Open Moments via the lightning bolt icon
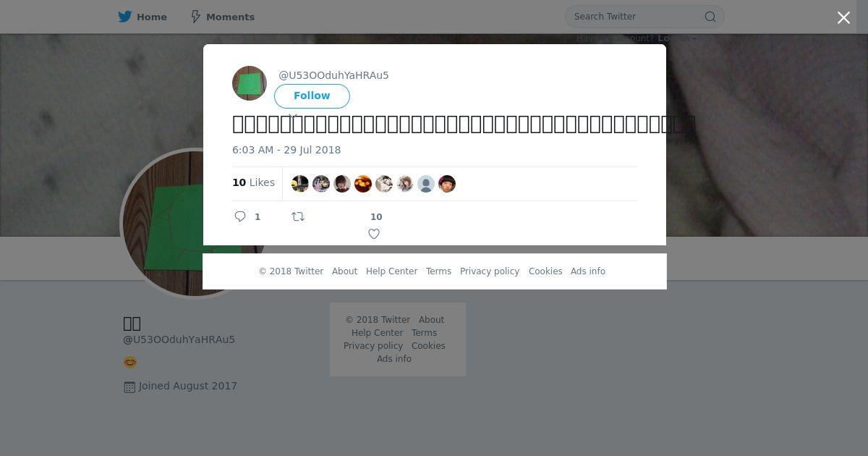The image size is (868, 456). pyautogui.click(x=195, y=17)
